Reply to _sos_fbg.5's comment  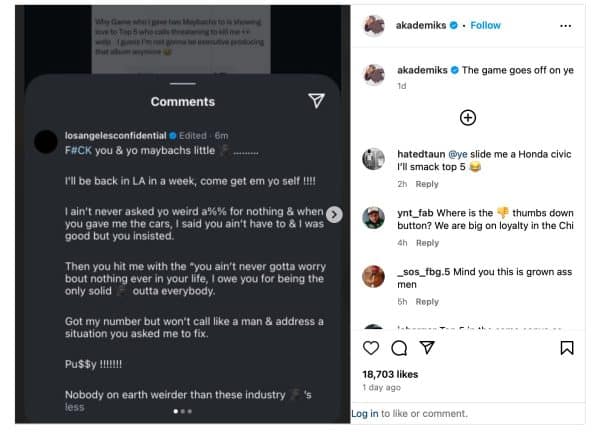click(427, 301)
